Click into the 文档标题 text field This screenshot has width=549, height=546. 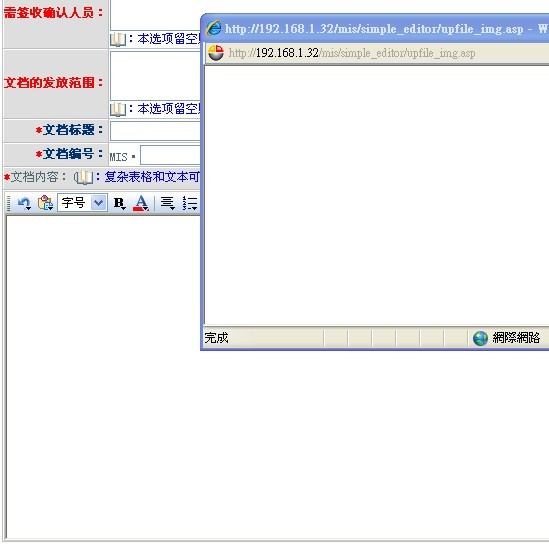[x=155, y=131]
